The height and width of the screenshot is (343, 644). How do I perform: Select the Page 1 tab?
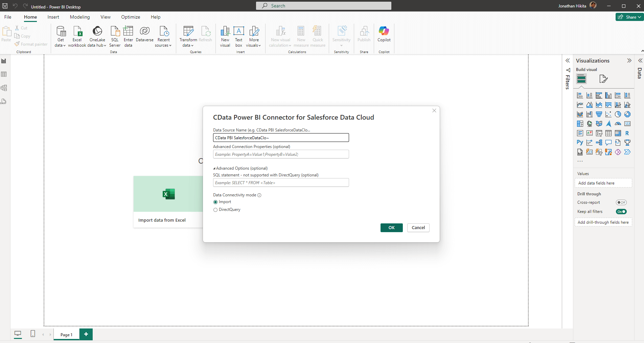[x=66, y=335]
